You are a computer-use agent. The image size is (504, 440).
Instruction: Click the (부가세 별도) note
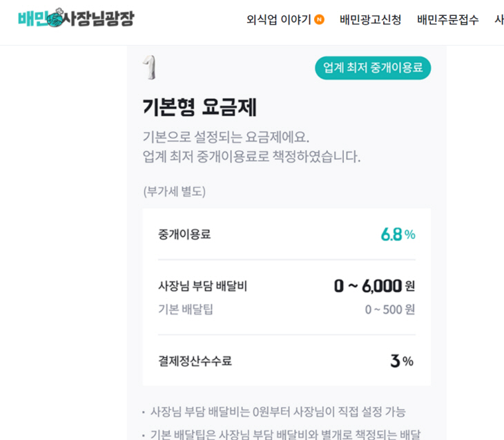(x=174, y=191)
